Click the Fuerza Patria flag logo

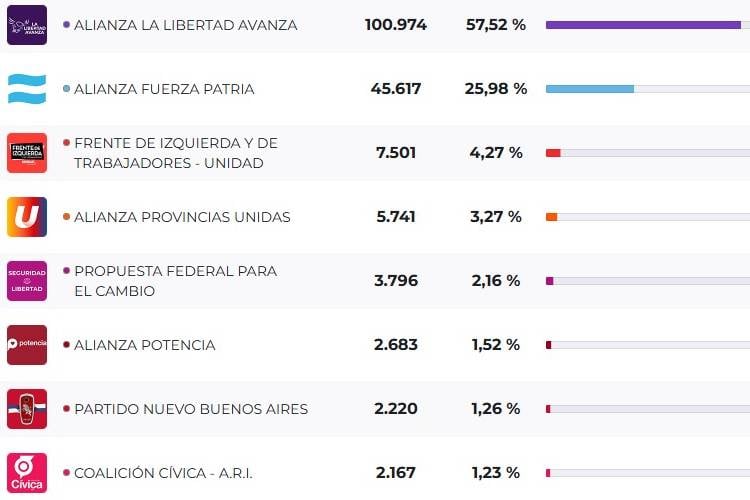point(27,89)
